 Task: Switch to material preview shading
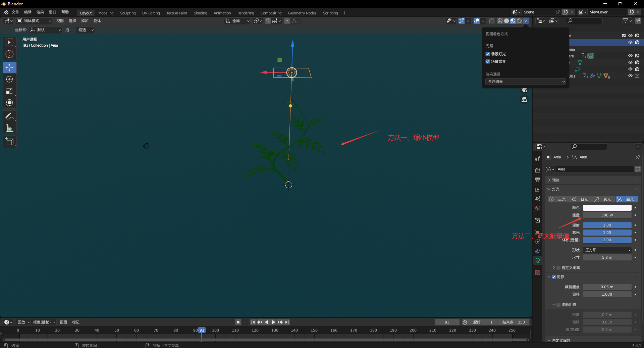513,21
